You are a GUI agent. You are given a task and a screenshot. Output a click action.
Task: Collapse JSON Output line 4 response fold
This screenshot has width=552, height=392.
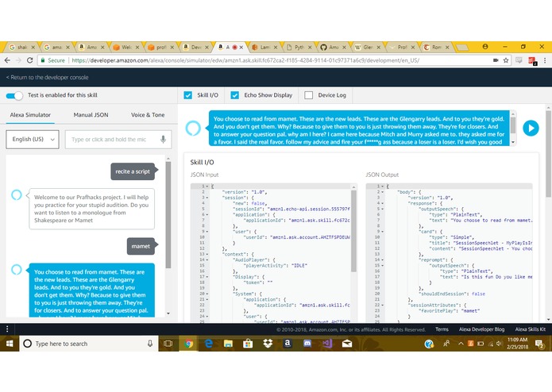pos(383,203)
